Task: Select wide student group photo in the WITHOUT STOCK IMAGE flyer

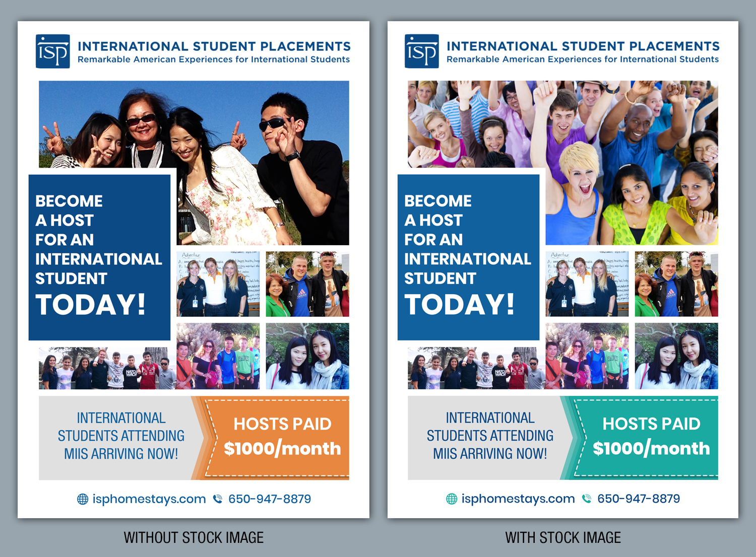Action: coord(107,368)
